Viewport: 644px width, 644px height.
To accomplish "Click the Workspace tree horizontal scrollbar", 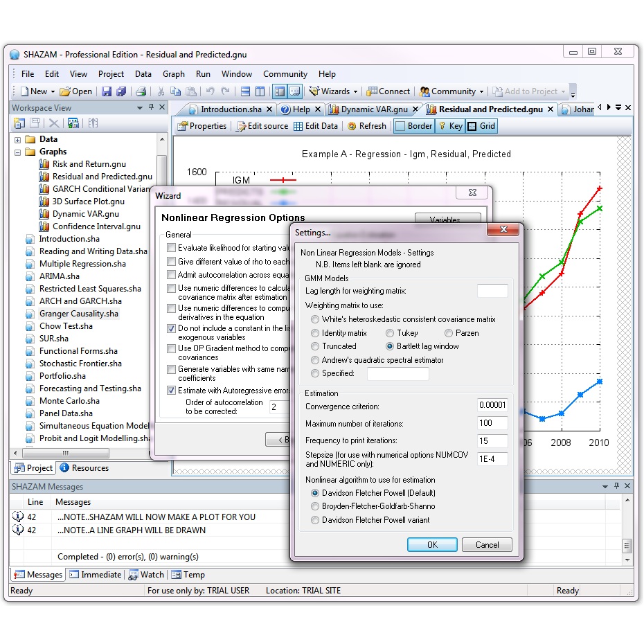I will point(66,453).
